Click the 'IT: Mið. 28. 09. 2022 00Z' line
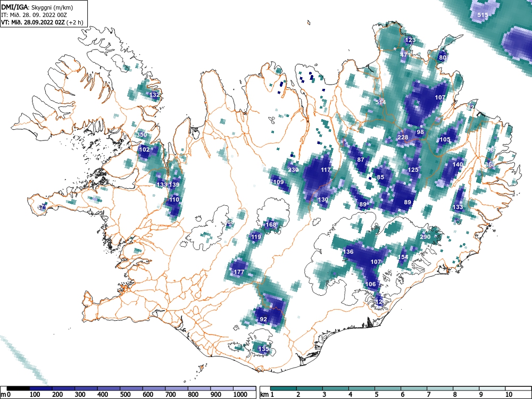Image resolution: width=532 pixels, height=399 pixels. (34, 15)
